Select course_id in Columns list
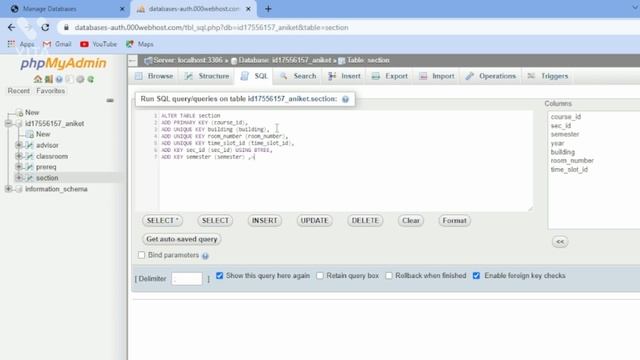640x360 pixels. [566, 117]
